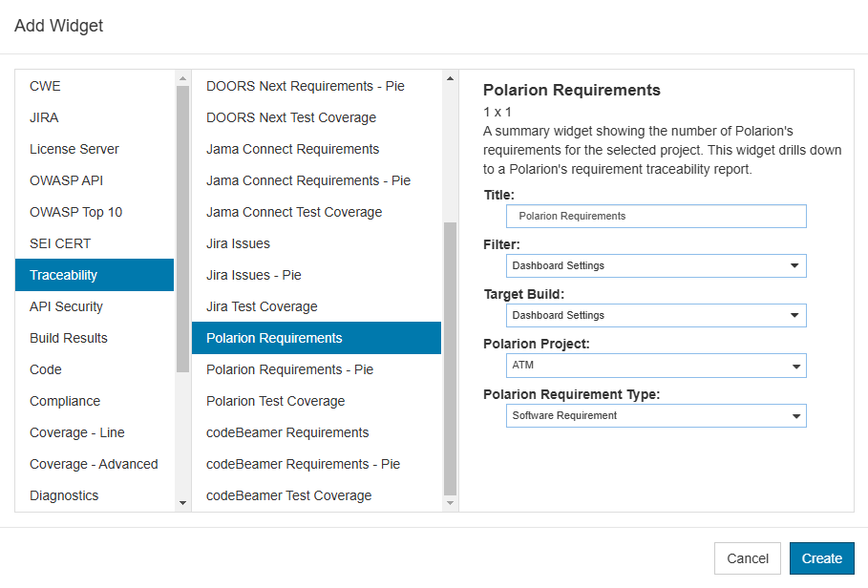This screenshot has height=588, width=868.
Task: Click the widget list scroll-down arrow
Action: click(x=450, y=503)
